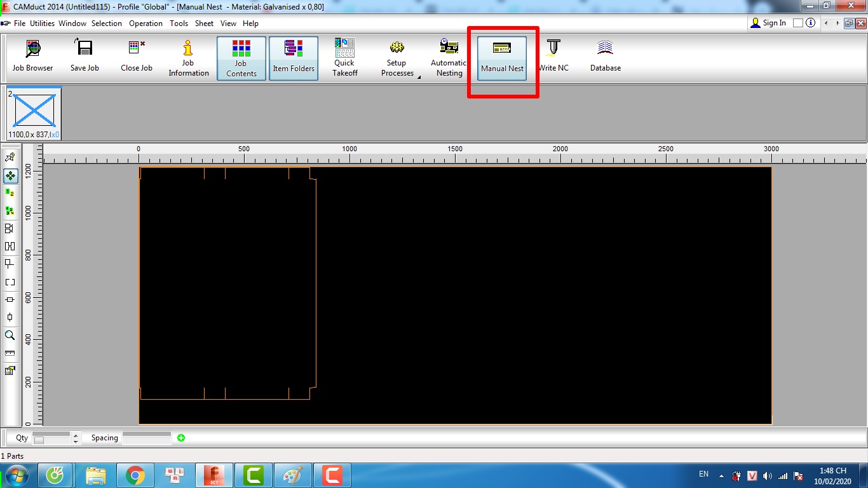This screenshot has width=868, height=488.
Task: Open UniKey from the taskbar
Action: [174, 475]
